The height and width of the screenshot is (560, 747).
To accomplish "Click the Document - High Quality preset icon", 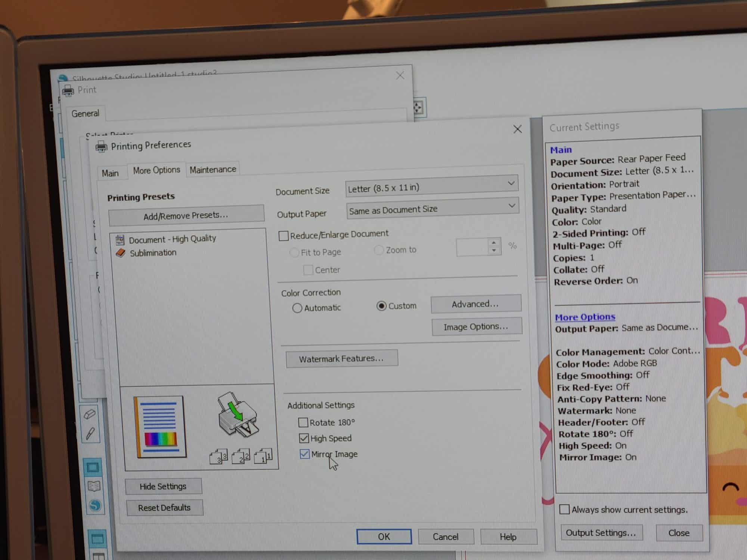I will 120,240.
